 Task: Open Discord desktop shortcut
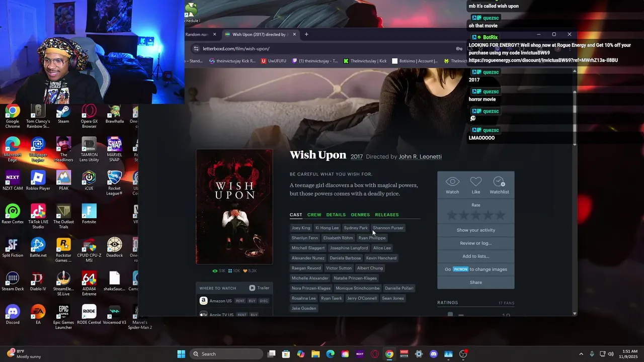[x=13, y=315]
